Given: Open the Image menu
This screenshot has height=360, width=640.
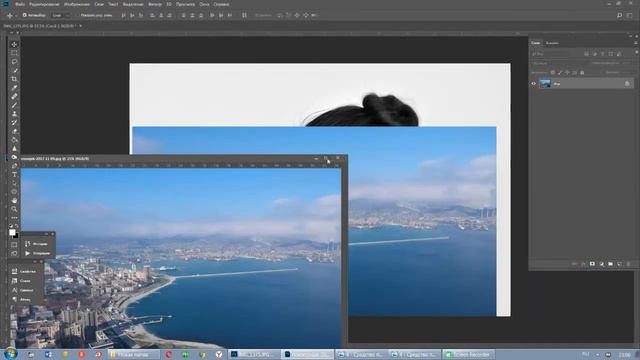Looking at the screenshot, I should click(x=76, y=4).
